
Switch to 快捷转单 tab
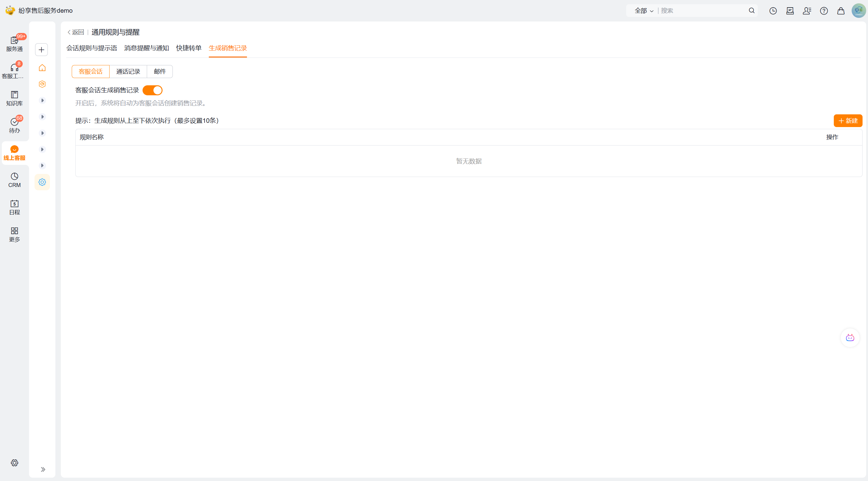188,48
